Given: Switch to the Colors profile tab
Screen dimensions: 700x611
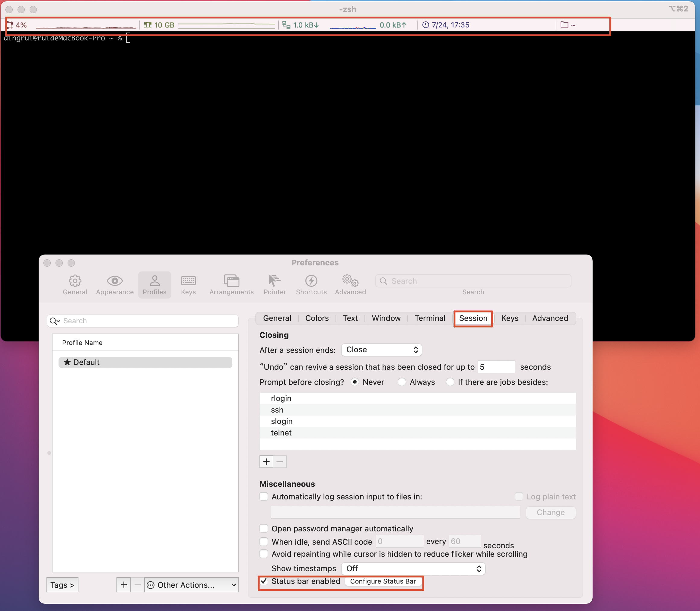Looking at the screenshot, I should pos(317,318).
